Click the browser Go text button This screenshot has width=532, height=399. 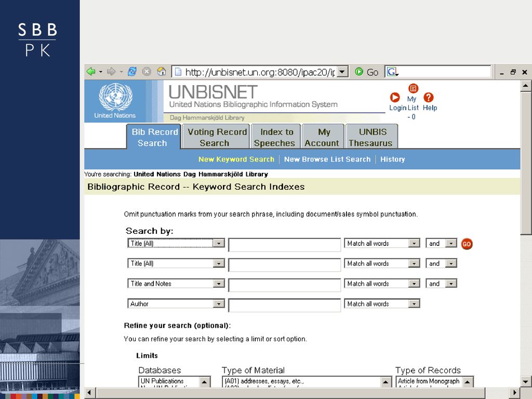(x=372, y=72)
